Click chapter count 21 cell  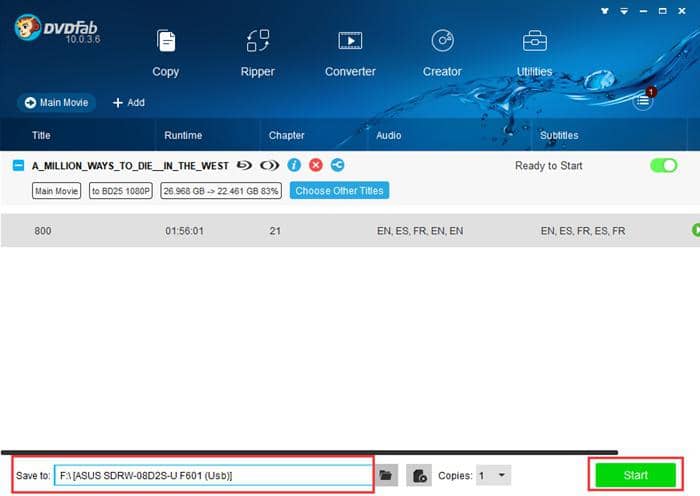click(275, 231)
